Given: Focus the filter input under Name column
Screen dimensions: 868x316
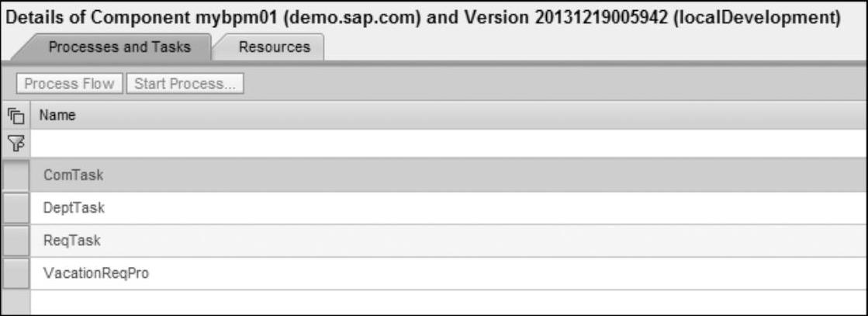Looking at the screenshot, I should (x=449, y=144).
